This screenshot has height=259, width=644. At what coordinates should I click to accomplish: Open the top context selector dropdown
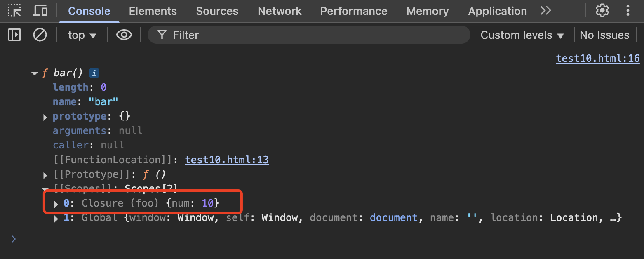click(82, 35)
